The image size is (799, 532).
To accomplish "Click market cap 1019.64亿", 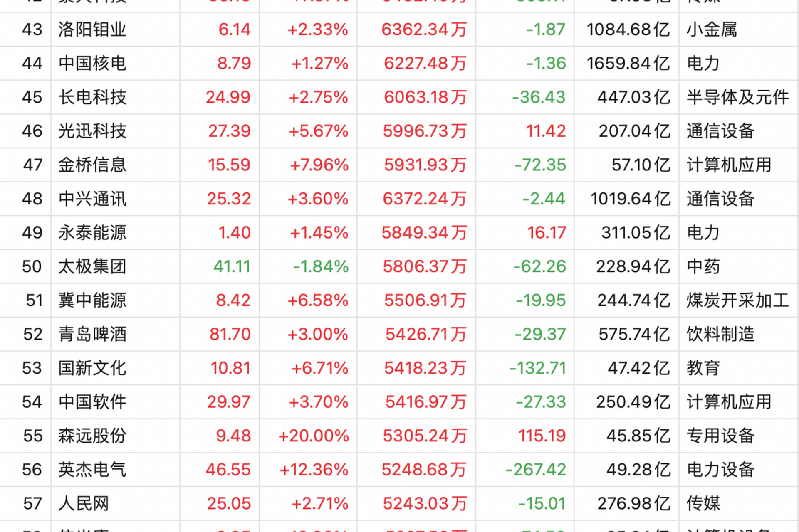I will click(x=631, y=199).
